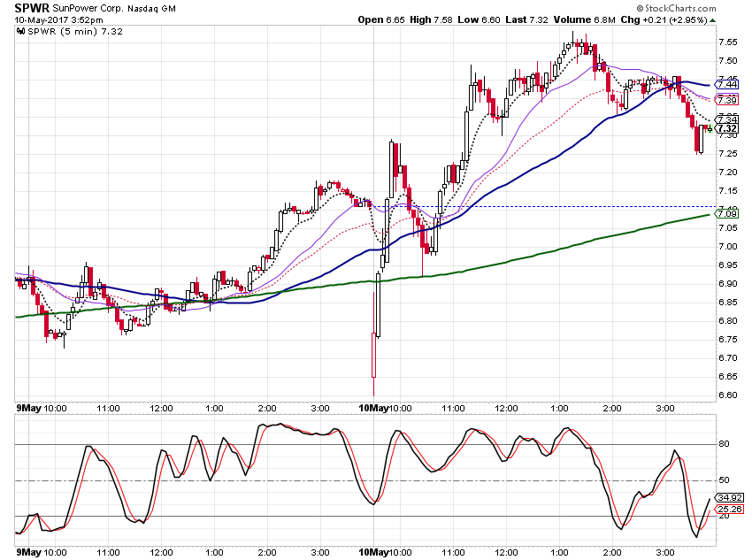
Task: Click the SPWR (5 min) 7.32 legend text
Action: (75, 32)
